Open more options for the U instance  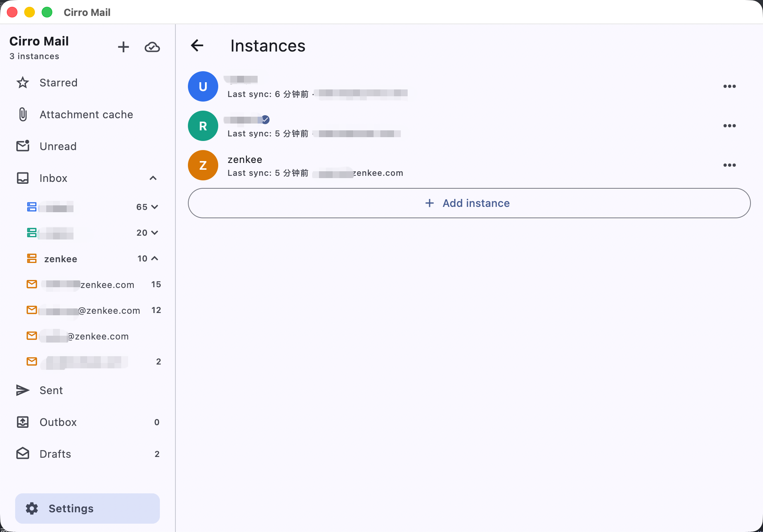(729, 86)
